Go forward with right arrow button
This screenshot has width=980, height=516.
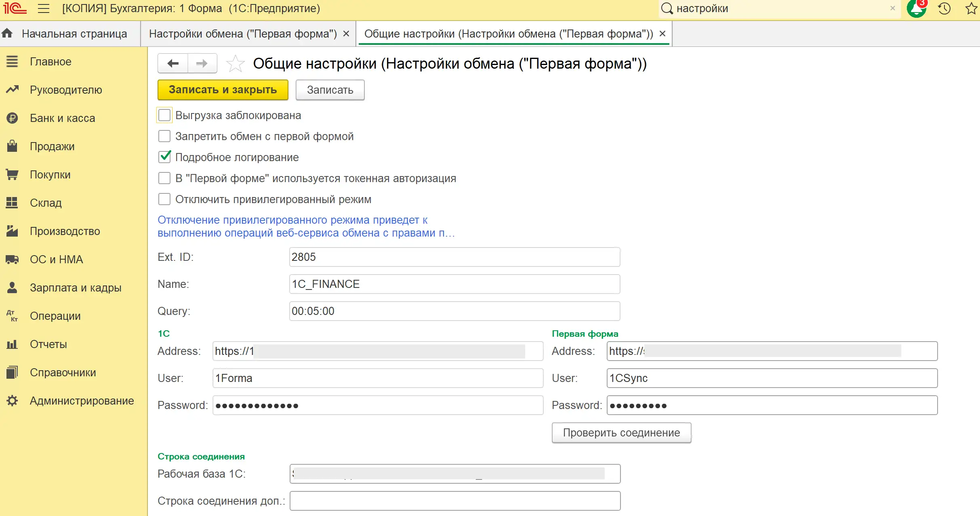point(202,63)
